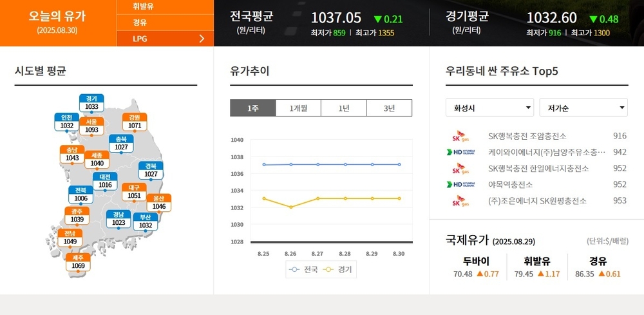Click the arrow icon next to LPG
Image resolution: width=644 pixels, height=315 pixels.
coord(202,39)
